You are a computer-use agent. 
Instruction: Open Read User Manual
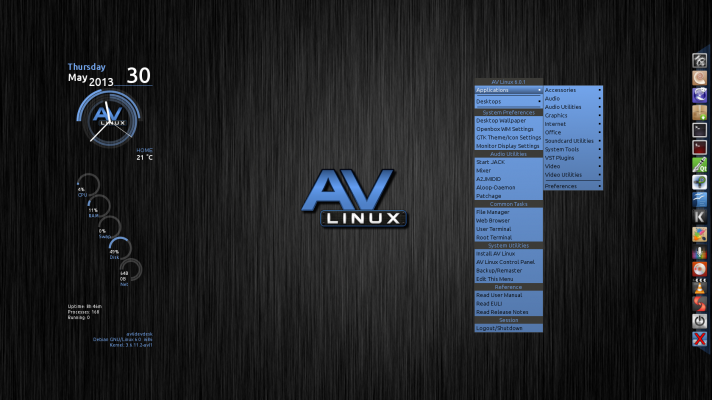click(x=509, y=295)
